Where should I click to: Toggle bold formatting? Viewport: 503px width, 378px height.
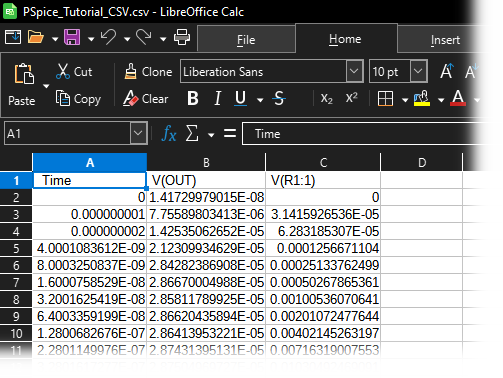pos(193,99)
